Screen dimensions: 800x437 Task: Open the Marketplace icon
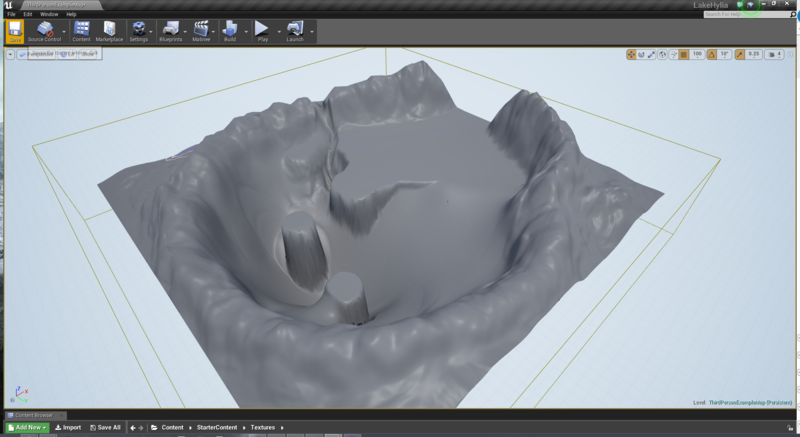coord(109,30)
